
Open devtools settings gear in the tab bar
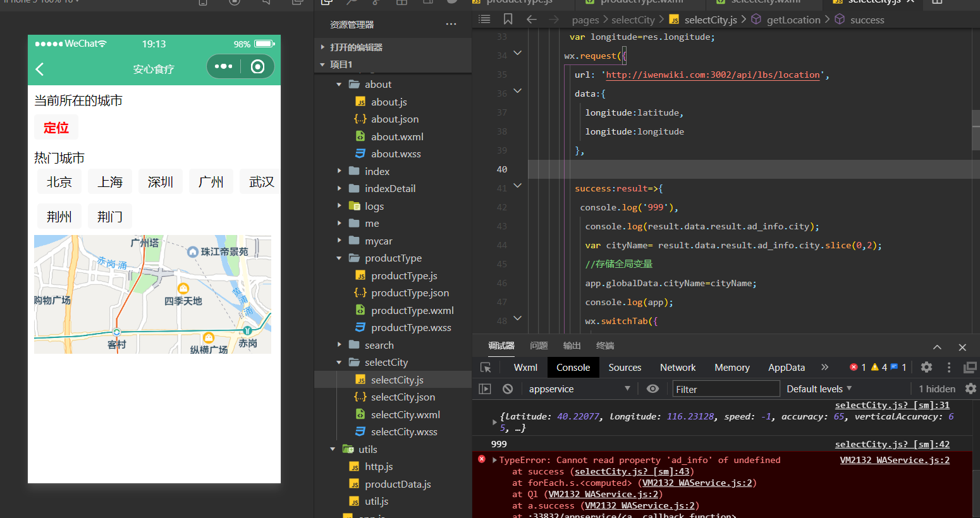[x=926, y=367]
